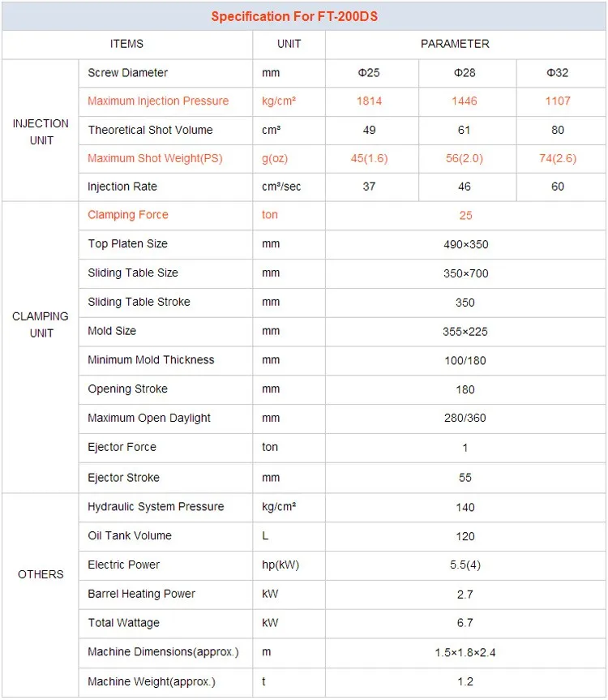The width and height of the screenshot is (608, 700).
Task: Click the 1814 injection pressure value
Action: (x=370, y=101)
